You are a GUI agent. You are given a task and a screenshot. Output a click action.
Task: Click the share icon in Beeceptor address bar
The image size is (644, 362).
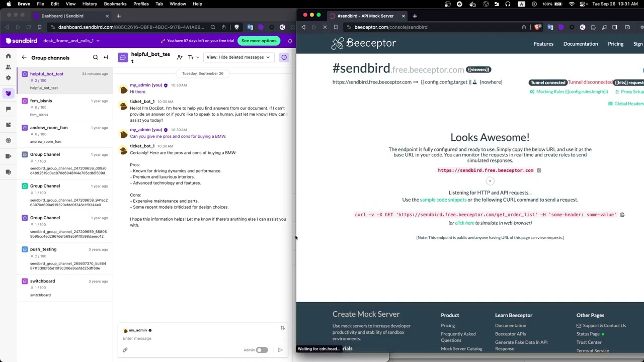coord(524,27)
